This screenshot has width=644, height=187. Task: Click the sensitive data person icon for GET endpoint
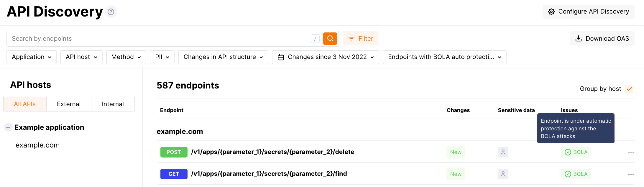[503, 174]
